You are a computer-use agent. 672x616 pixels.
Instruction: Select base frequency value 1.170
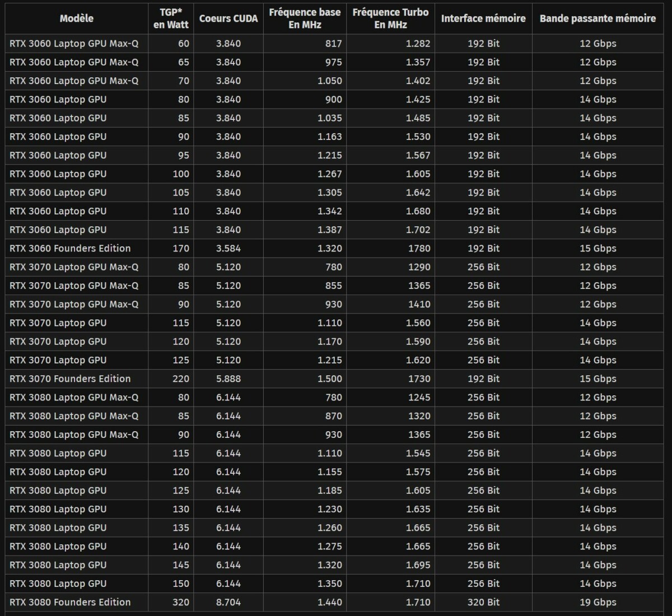pyautogui.click(x=330, y=342)
